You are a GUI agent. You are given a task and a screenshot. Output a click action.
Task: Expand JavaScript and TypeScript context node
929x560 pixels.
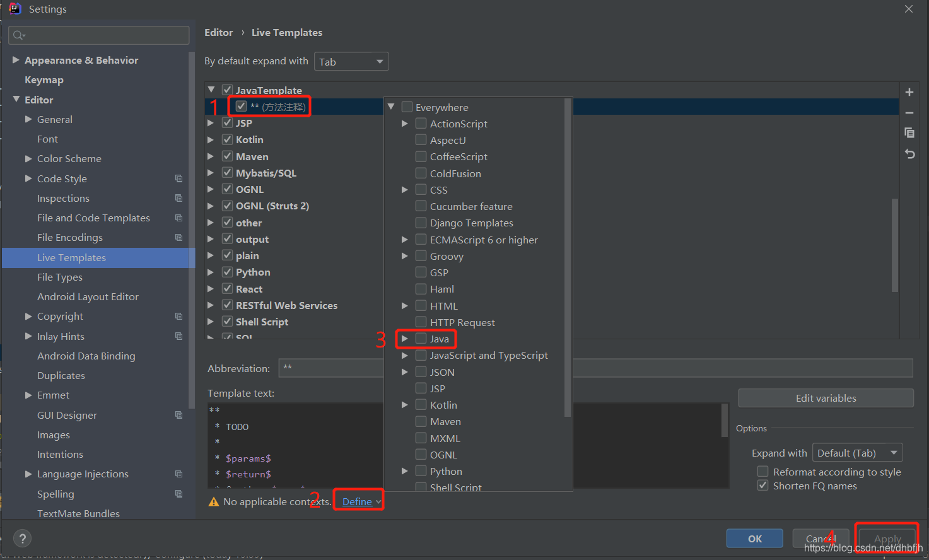pyautogui.click(x=404, y=356)
